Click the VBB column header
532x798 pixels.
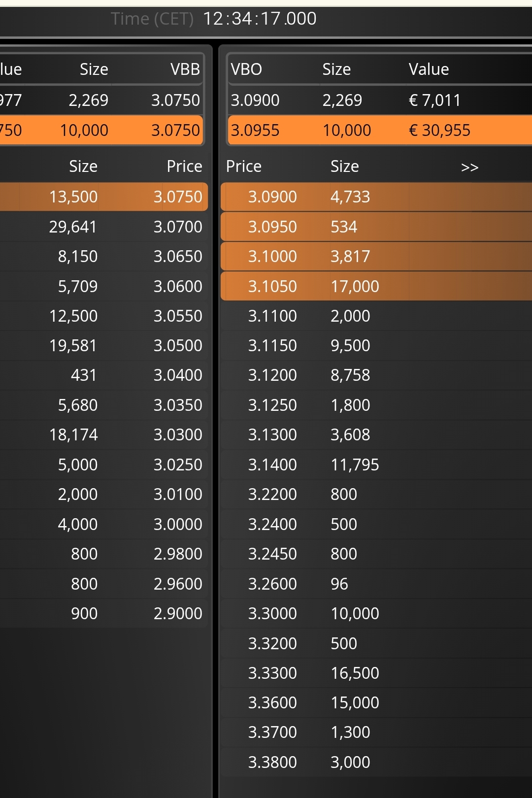point(185,69)
